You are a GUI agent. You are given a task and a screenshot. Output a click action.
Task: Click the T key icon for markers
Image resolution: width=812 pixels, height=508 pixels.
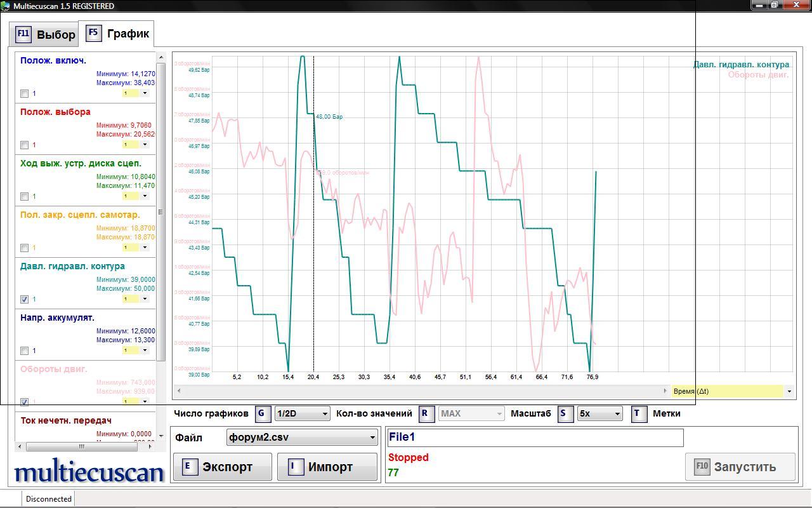638,414
